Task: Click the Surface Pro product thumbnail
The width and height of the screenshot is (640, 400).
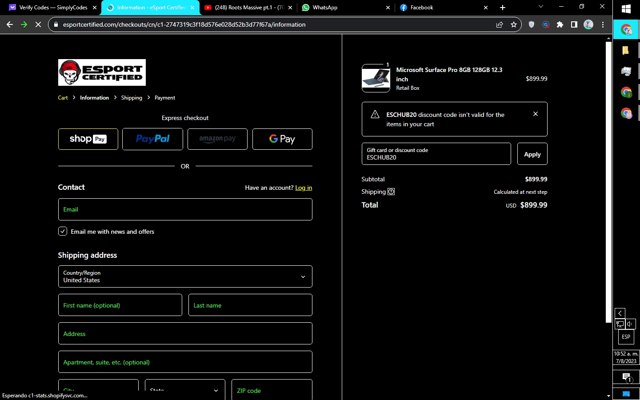Action: [376, 78]
